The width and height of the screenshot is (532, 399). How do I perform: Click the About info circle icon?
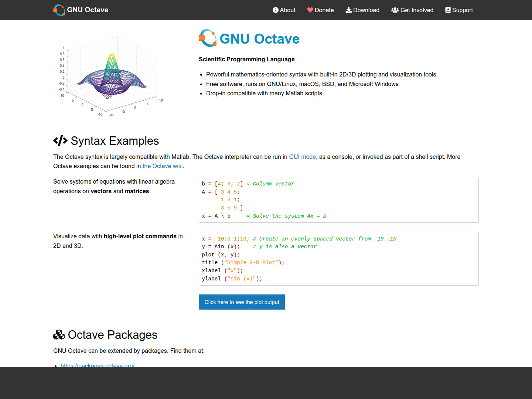point(276,10)
